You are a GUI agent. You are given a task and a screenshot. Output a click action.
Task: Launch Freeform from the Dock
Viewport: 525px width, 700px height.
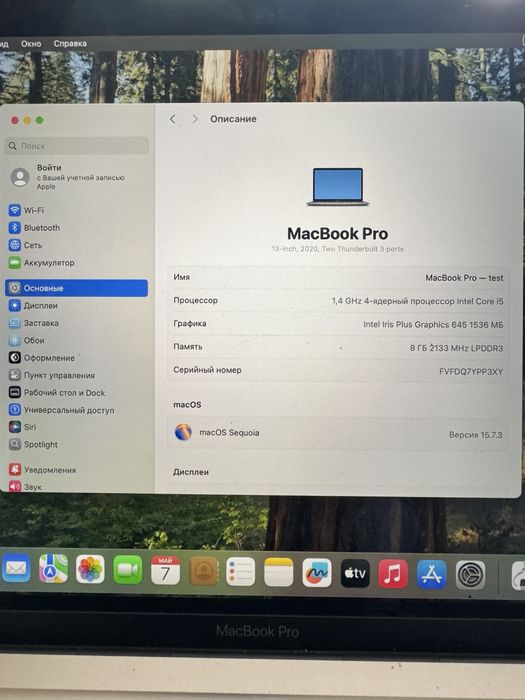[317, 572]
